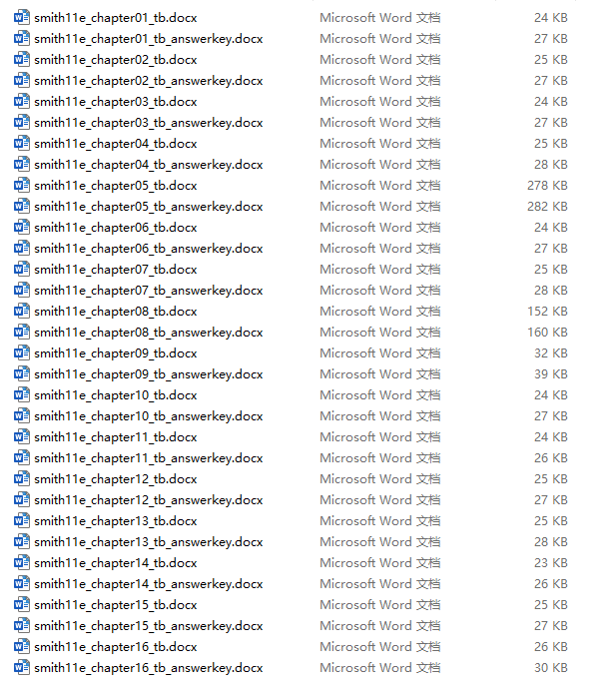Select file name smith11e_chapter15_tb_answerkey.docx
The image size is (616, 696).
tap(148, 626)
